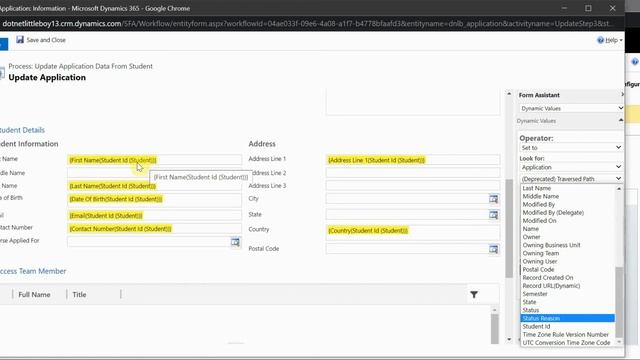Click the form scrollbar up arrow

[509, 94]
